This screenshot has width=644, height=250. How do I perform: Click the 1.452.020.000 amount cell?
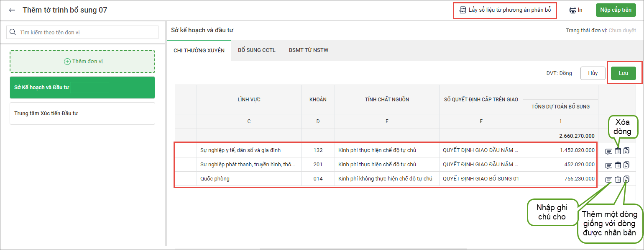[x=560, y=150]
